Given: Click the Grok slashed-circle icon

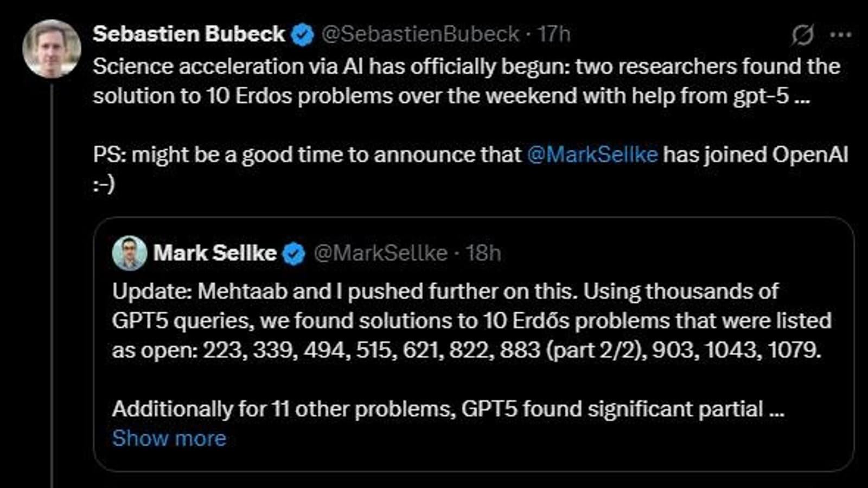Looking at the screenshot, I should point(802,35).
